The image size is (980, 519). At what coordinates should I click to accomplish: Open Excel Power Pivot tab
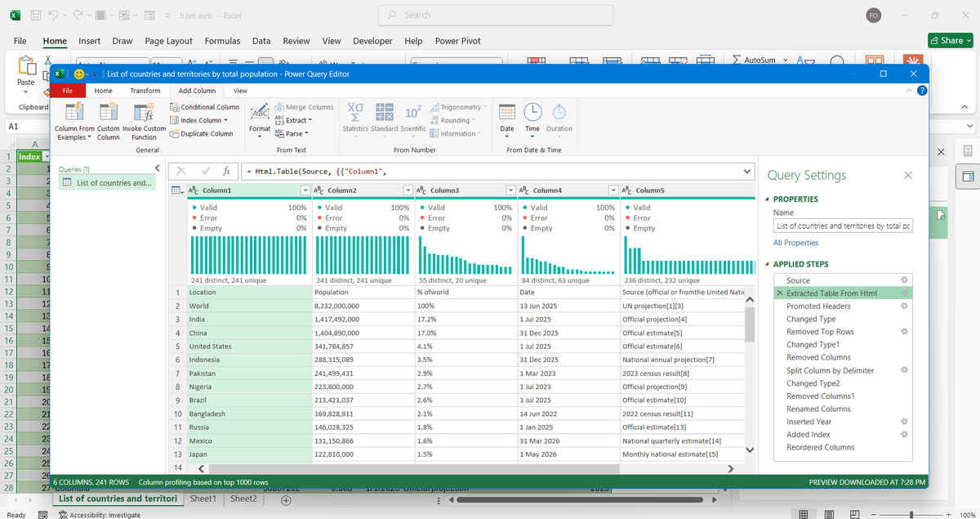(x=458, y=41)
